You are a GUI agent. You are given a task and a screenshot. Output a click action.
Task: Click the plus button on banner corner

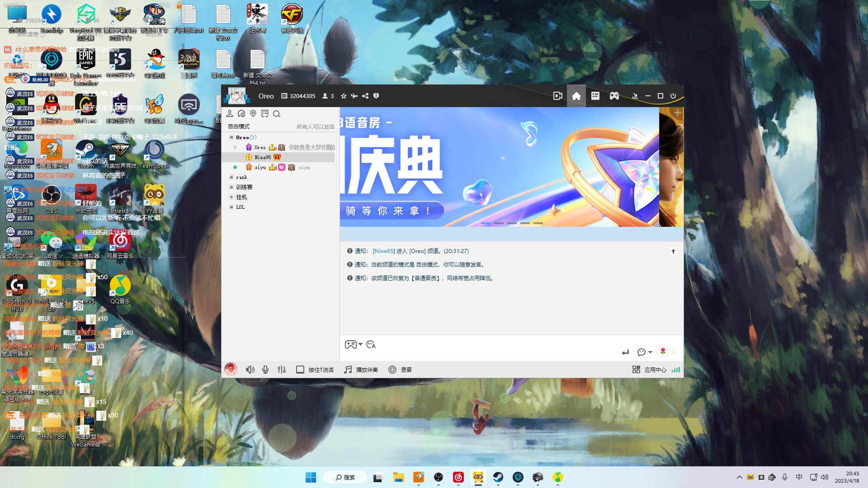(x=677, y=113)
